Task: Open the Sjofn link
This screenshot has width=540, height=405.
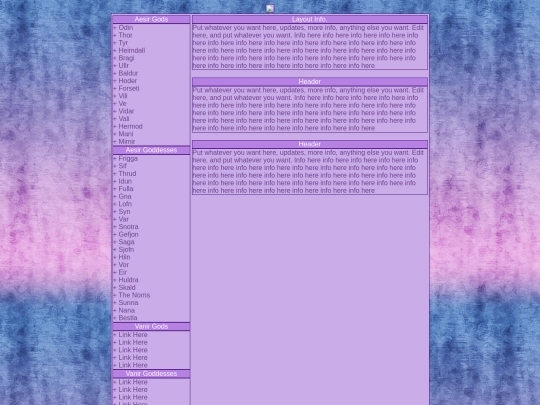Action: (126, 249)
